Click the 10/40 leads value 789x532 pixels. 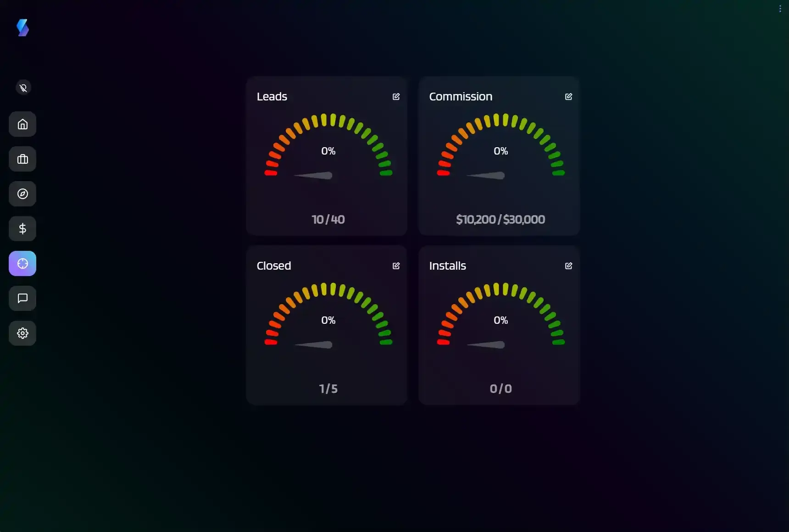pyautogui.click(x=328, y=220)
